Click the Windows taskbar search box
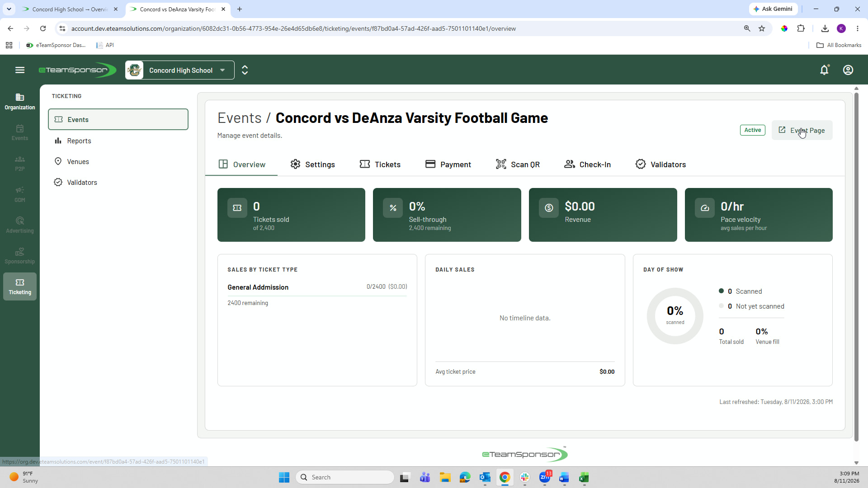The image size is (868, 488). pyautogui.click(x=345, y=477)
